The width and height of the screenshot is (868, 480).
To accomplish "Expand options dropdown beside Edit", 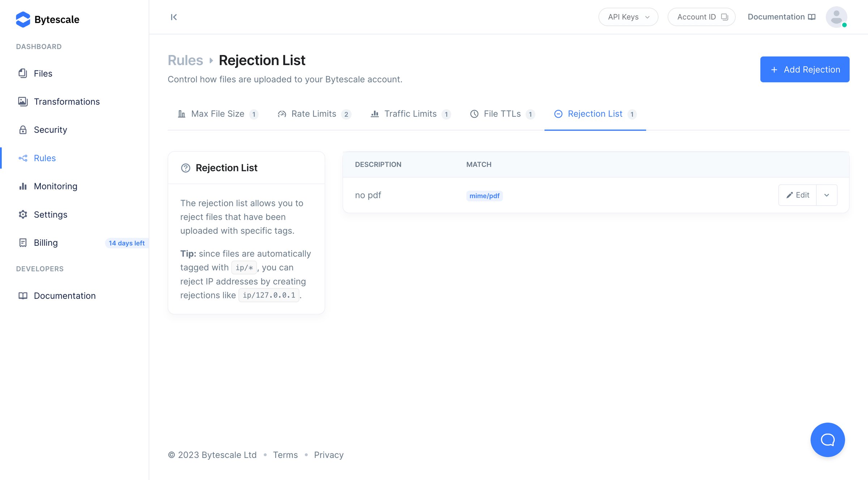I will 827,195.
